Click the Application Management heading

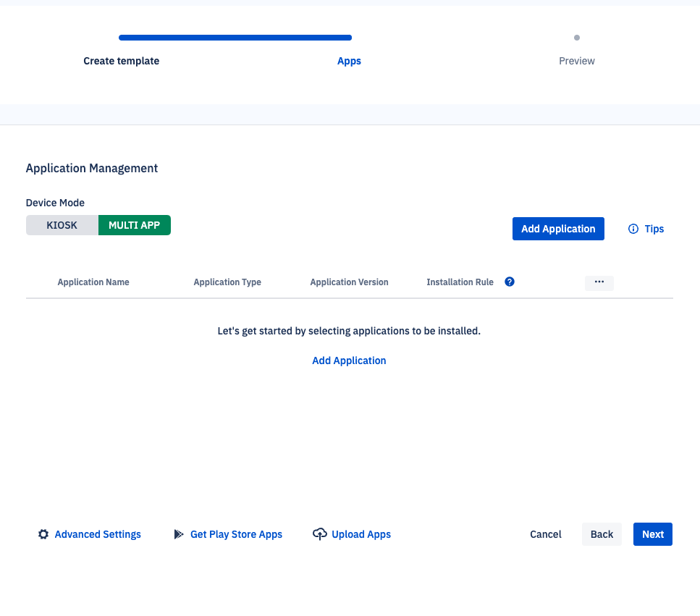[91, 168]
